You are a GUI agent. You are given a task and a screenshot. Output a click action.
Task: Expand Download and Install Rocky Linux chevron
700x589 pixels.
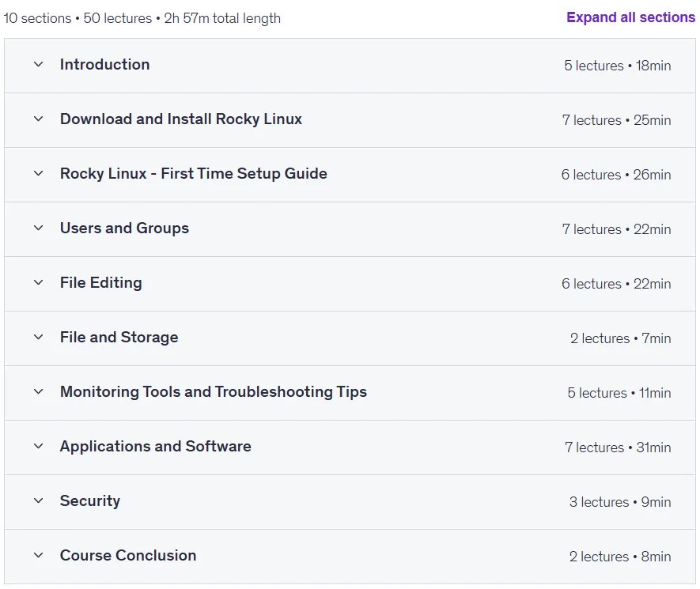pos(39,119)
